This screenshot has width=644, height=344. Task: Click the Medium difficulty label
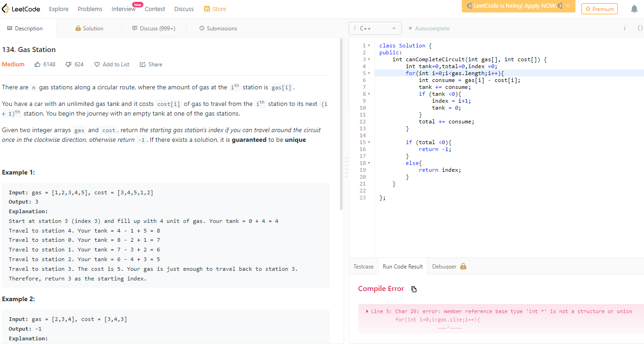point(13,64)
